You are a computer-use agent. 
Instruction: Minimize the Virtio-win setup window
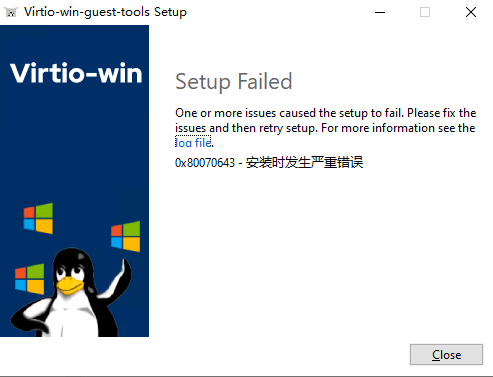click(x=380, y=12)
